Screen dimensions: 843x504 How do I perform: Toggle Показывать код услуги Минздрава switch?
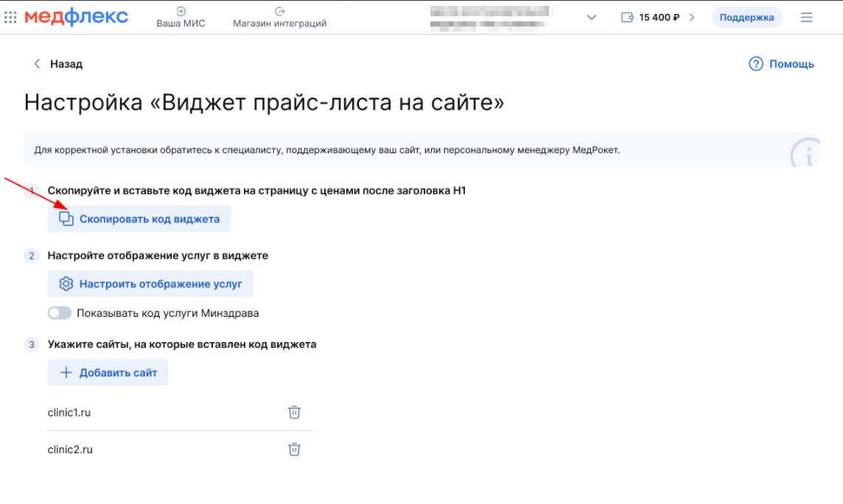[60, 313]
